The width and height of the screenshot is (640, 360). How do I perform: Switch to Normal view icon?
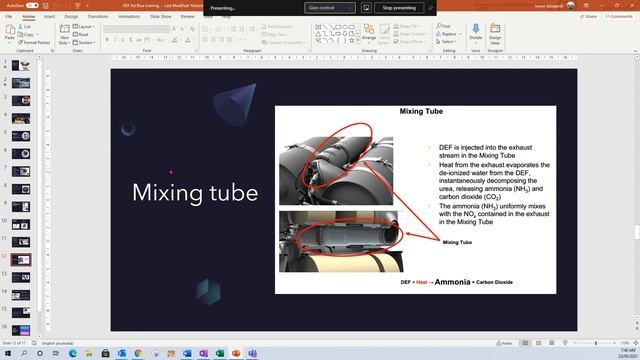(x=525, y=343)
